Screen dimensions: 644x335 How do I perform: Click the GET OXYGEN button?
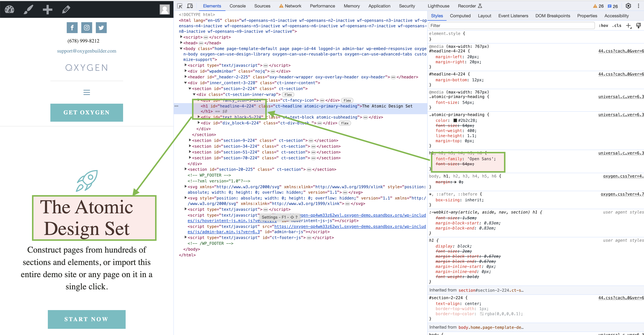coord(87,113)
